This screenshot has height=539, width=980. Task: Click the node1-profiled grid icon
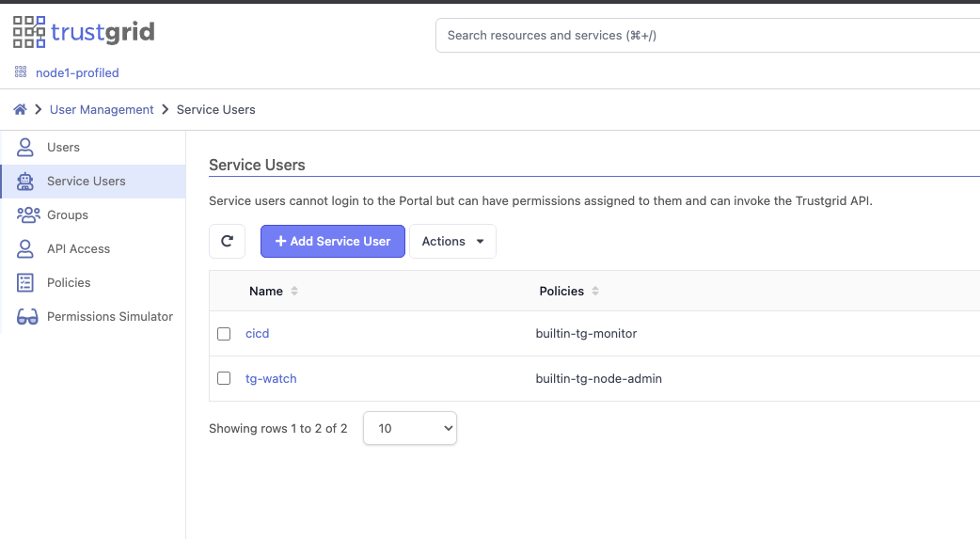pos(21,72)
